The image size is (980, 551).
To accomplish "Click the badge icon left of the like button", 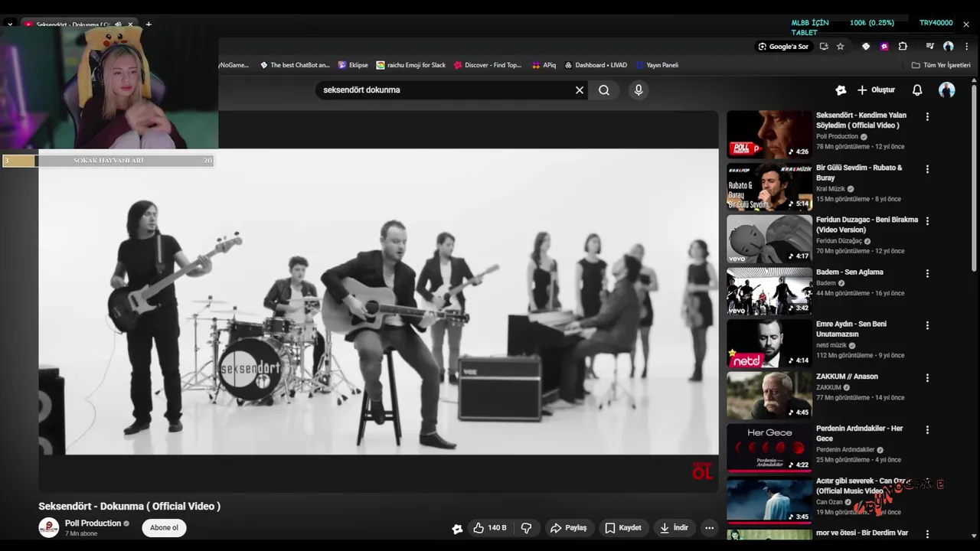I will point(457,529).
